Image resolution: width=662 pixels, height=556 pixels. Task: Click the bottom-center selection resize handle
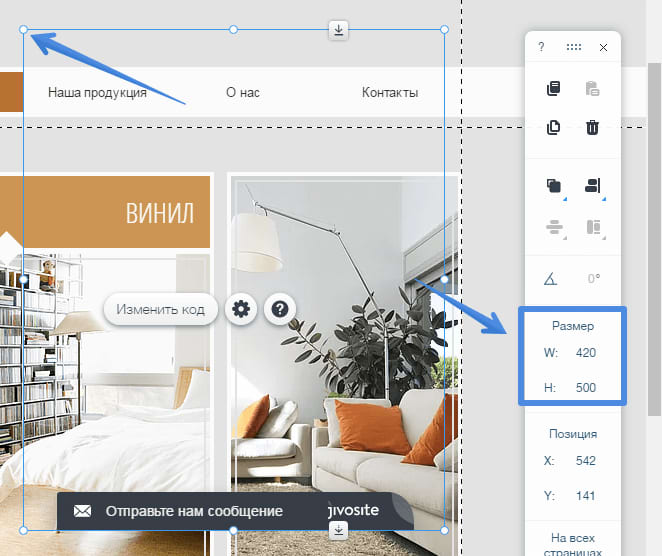click(x=233, y=530)
